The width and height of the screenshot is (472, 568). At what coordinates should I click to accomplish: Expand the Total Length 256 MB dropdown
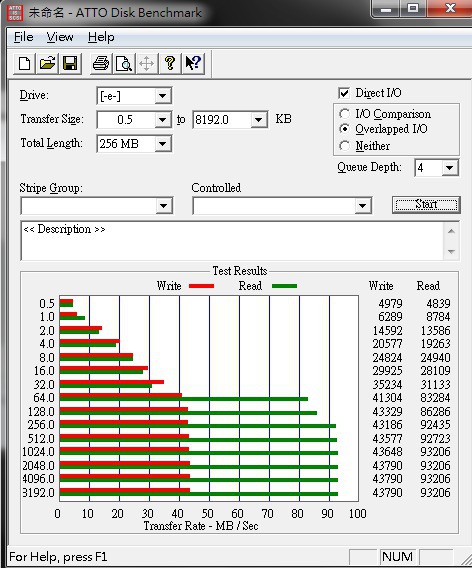pyautogui.click(x=162, y=144)
